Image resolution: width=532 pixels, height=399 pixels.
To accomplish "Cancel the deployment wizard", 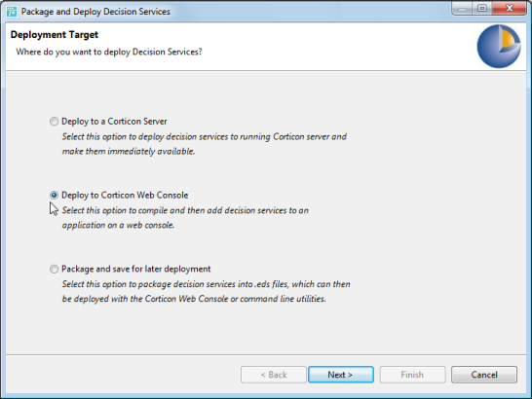I will click(x=484, y=375).
